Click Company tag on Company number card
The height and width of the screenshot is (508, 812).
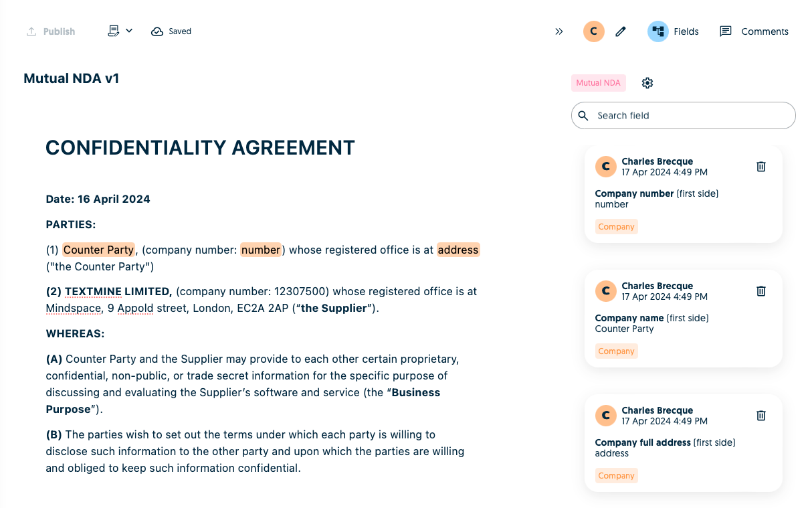point(617,227)
